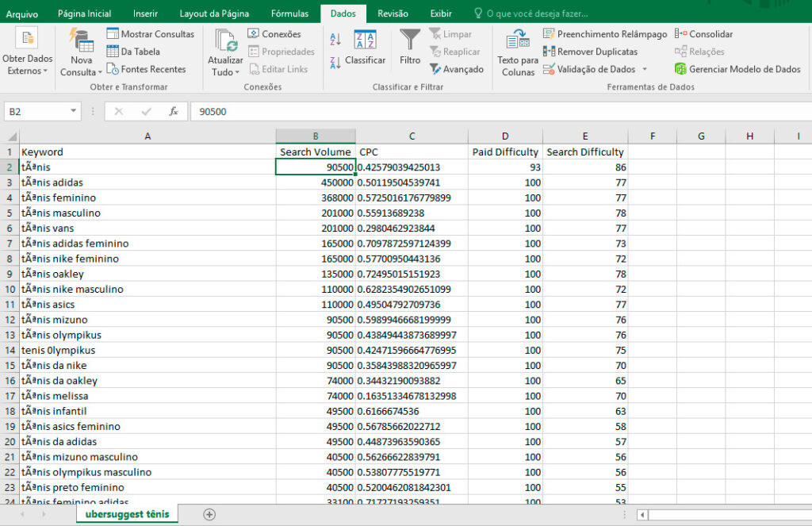Expand the Validação de Dados dropdown arrow
The height and width of the screenshot is (526, 812).
pyautogui.click(x=645, y=69)
